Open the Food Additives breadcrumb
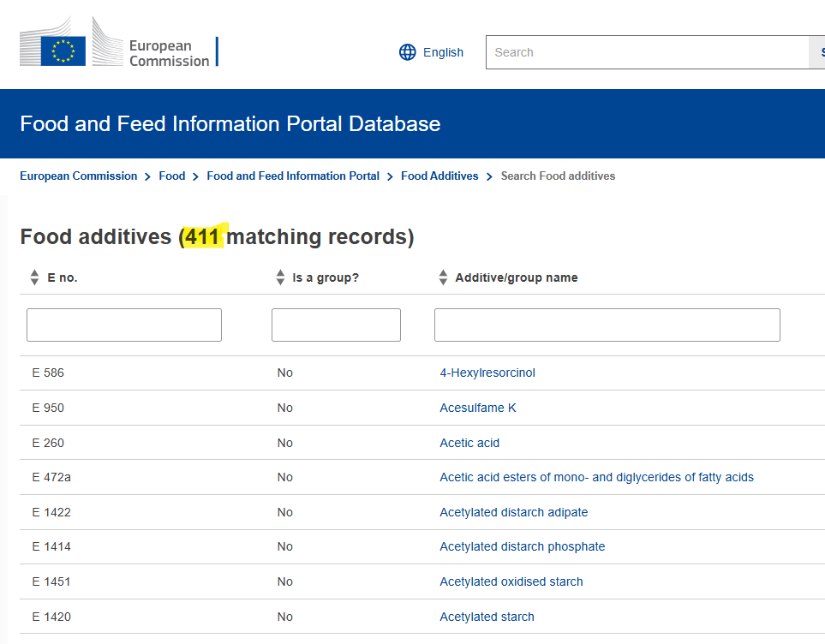Screen dimensions: 825x644 tap(439, 176)
